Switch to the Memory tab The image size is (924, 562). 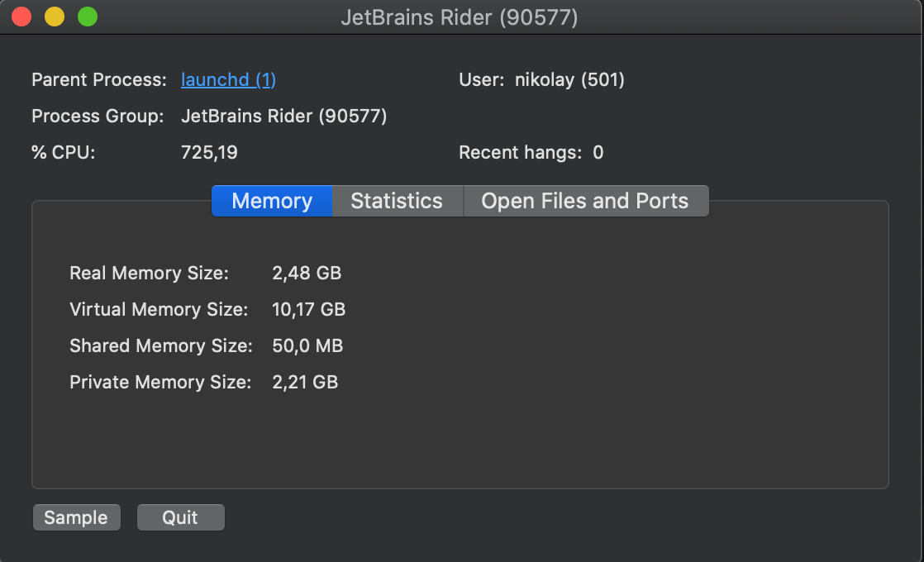click(272, 201)
